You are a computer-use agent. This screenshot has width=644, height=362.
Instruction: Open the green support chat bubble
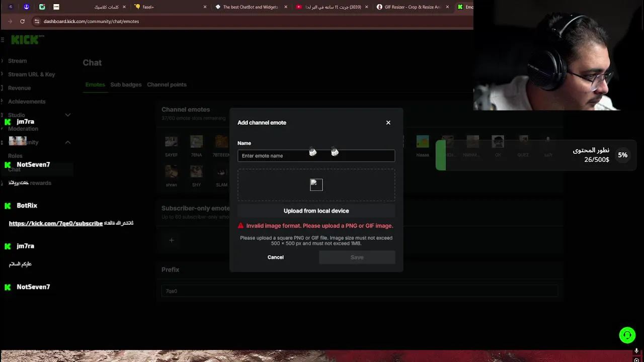point(627,335)
